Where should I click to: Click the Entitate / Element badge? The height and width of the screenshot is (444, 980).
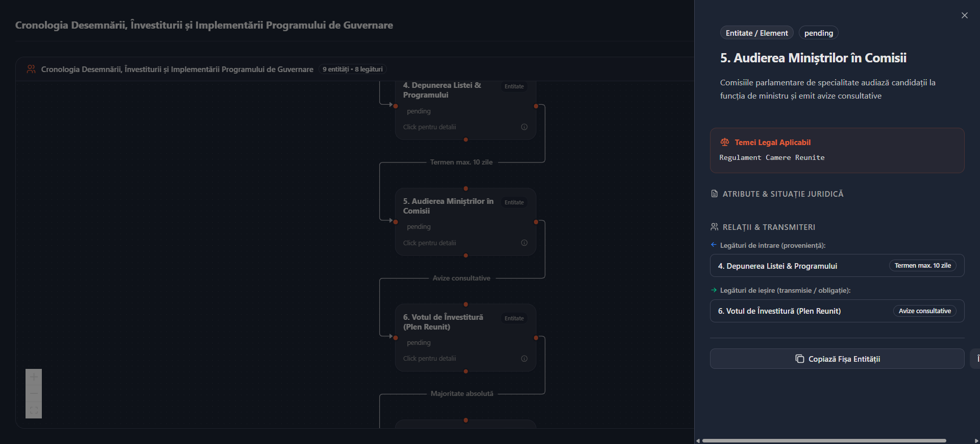pyautogui.click(x=757, y=33)
